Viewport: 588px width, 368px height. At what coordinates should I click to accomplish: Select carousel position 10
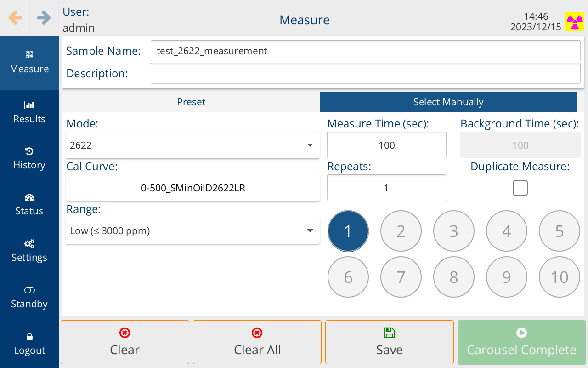click(560, 277)
